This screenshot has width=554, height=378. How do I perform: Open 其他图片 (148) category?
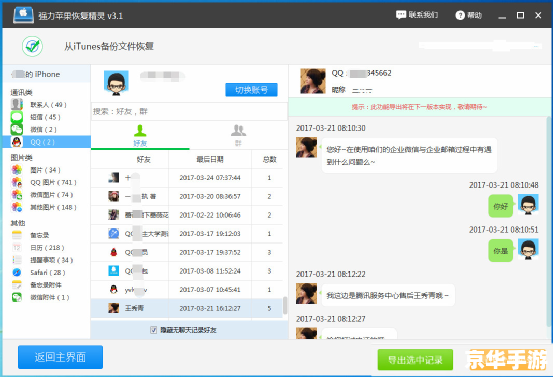(x=47, y=207)
